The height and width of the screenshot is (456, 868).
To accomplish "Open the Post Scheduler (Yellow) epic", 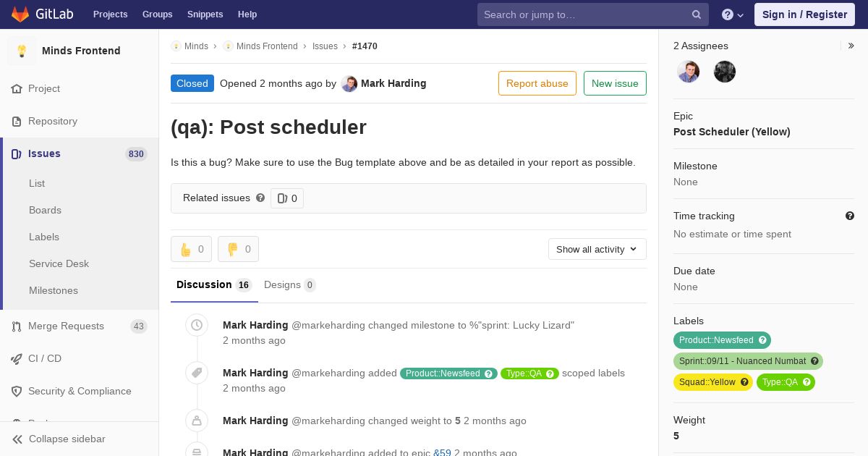I will (x=731, y=132).
